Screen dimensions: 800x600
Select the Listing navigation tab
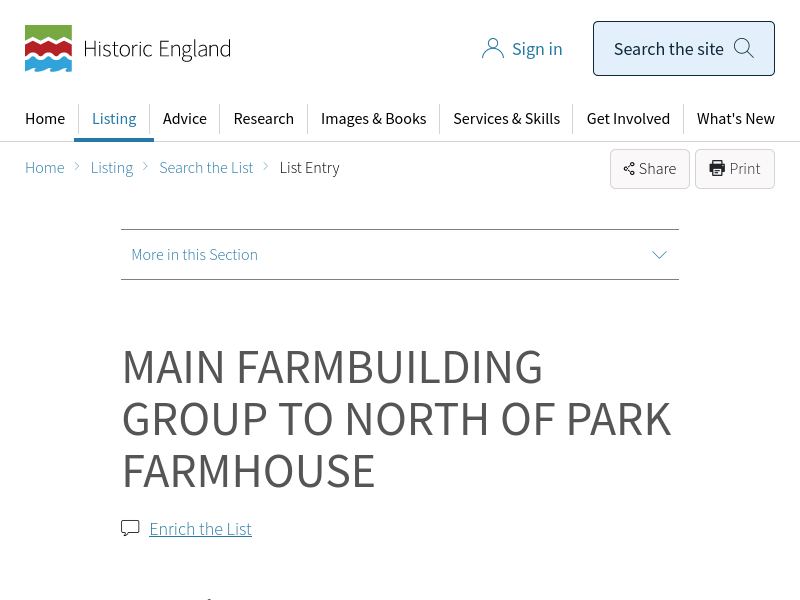click(x=114, y=118)
